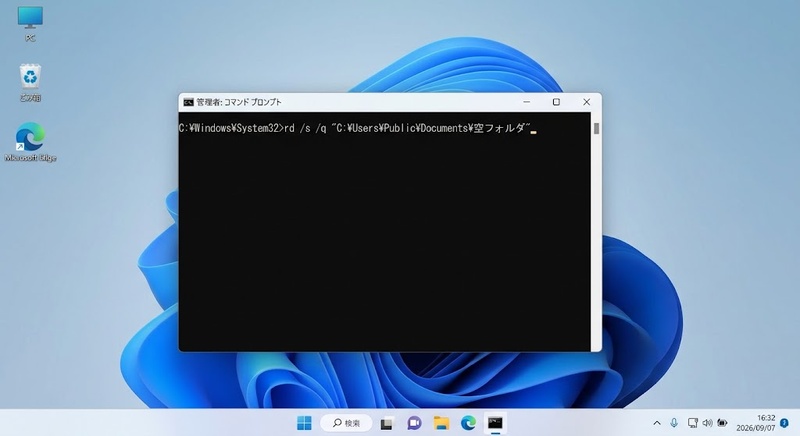Open the Windows Start menu
This screenshot has width=800, height=436.
tap(304, 423)
